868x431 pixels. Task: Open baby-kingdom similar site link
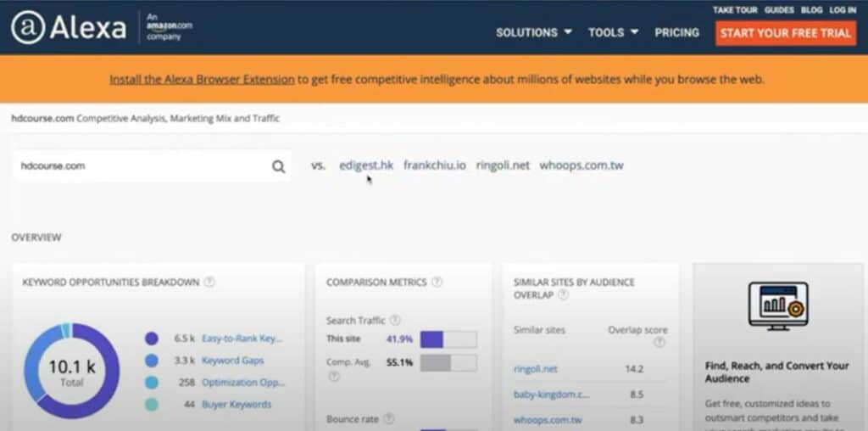tap(551, 395)
